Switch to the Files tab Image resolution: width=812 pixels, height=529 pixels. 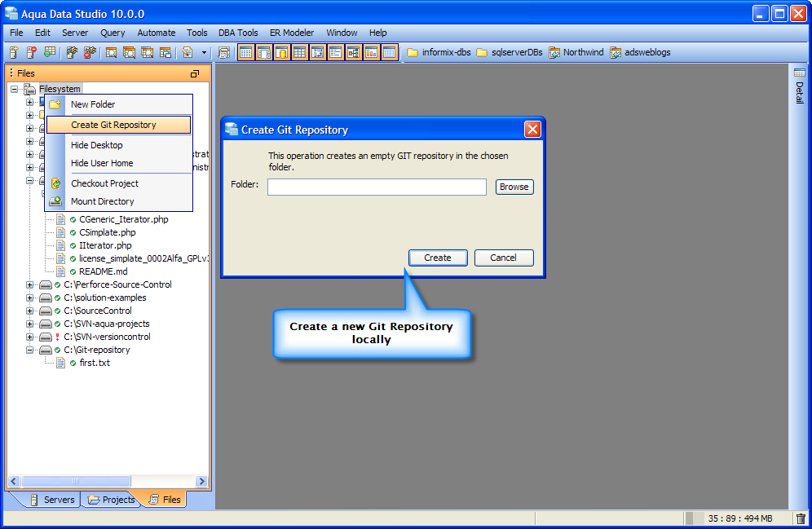click(x=165, y=500)
